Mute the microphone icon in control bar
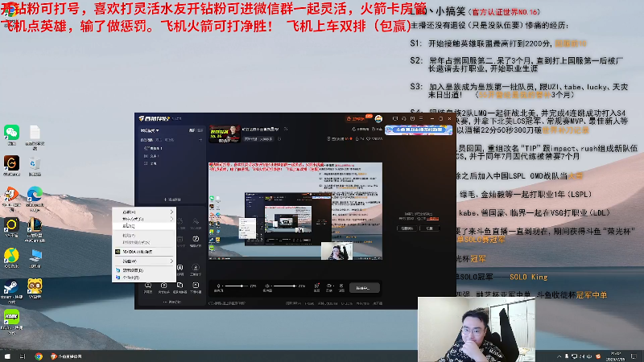The width and height of the screenshot is (644, 362). (218, 286)
